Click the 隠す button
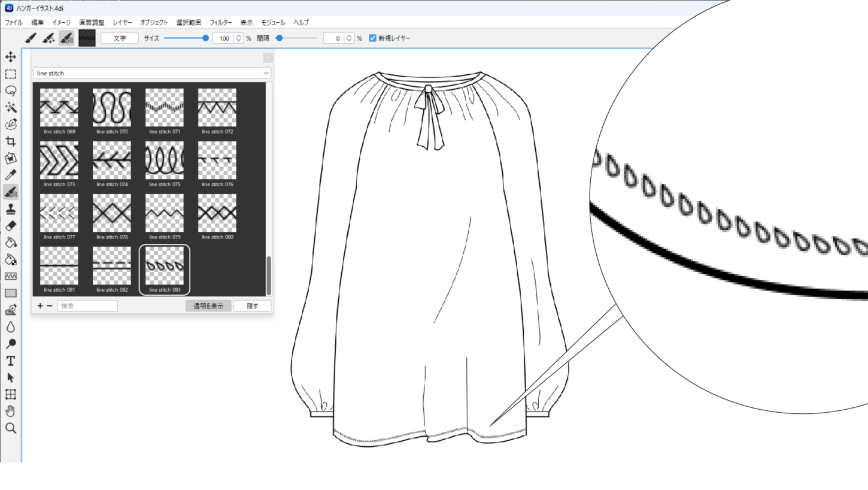 pyautogui.click(x=253, y=306)
